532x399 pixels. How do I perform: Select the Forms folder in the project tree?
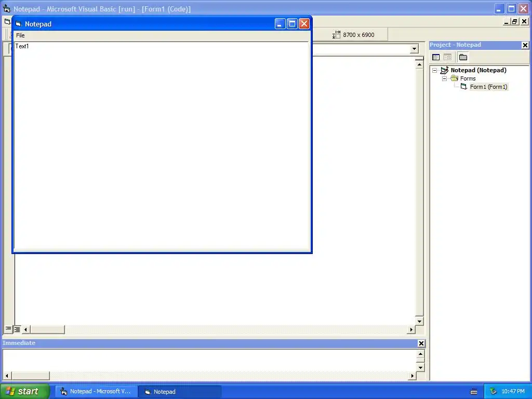pos(468,79)
